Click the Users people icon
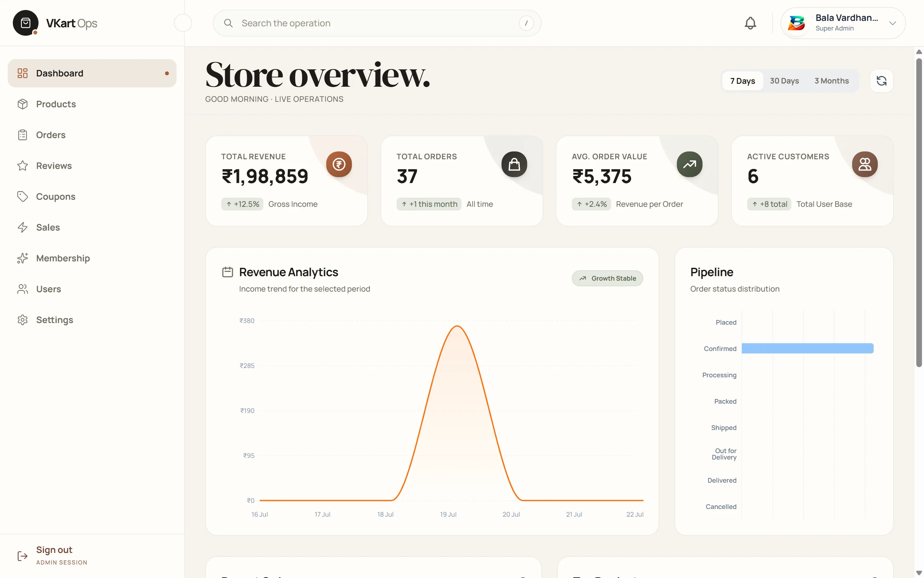The width and height of the screenshot is (924, 578). coord(22,289)
